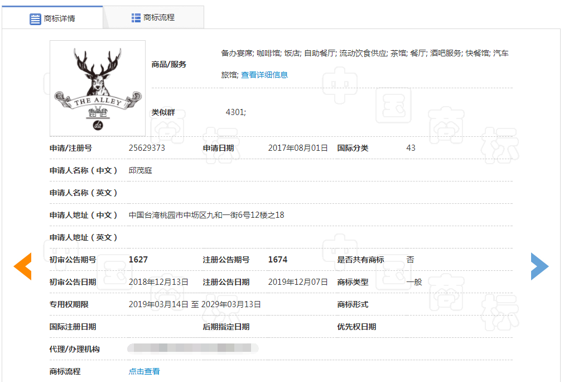Click THE ALLEY deer logo image
588x382 pixels.
[x=98, y=88]
